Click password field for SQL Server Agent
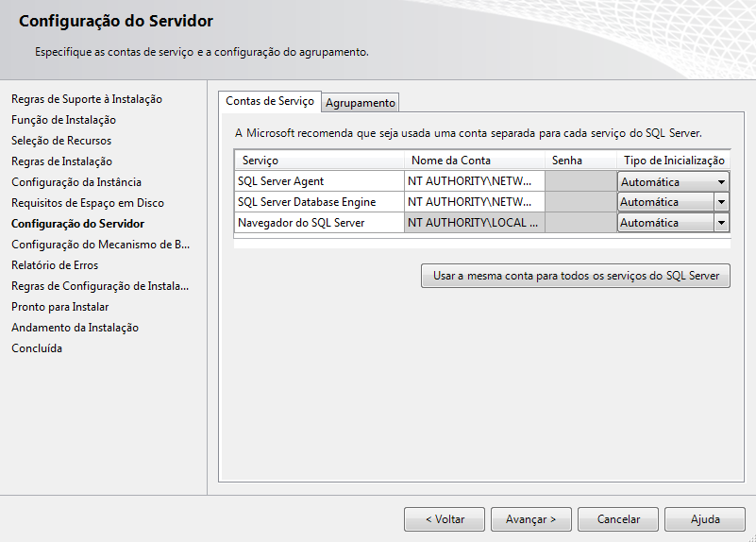This screenshot has height=542, width=756. pyautogui.click(x=581, y=181)
